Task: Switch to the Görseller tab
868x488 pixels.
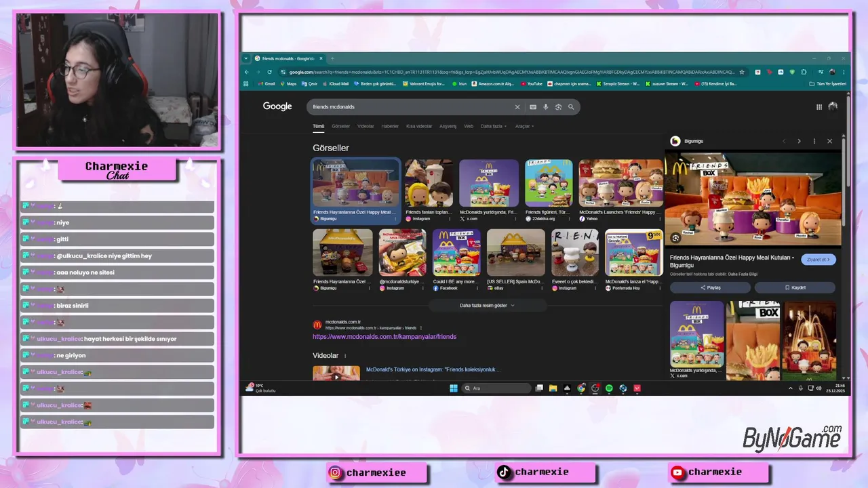Action: point(340,126)
